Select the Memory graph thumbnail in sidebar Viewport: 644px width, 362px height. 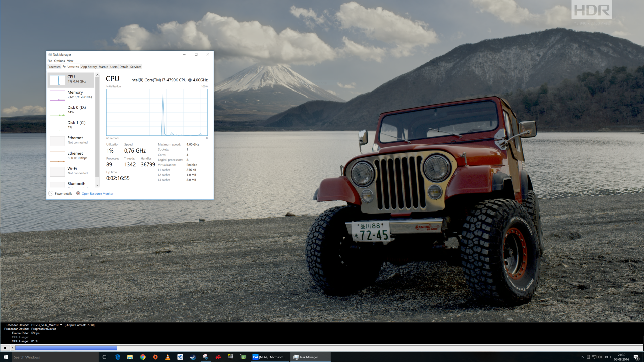pyautogui.click(x=57, y=95)
